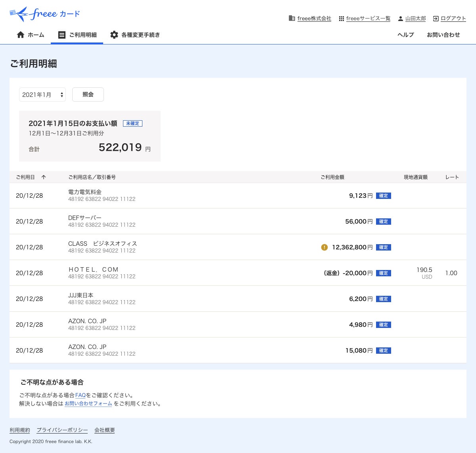
Task: Open the ホーム tab
Action: pyautogui.click(x=31, y=35)
